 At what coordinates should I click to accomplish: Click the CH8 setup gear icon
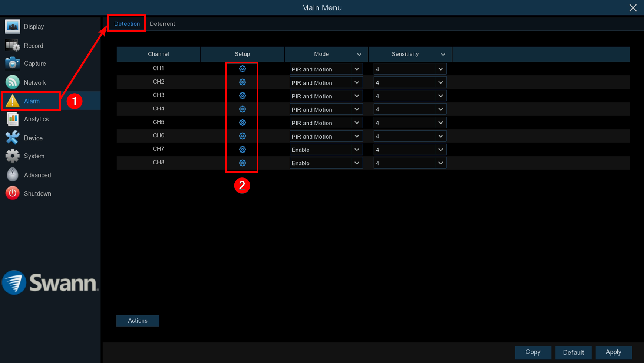tap(242, 163)
